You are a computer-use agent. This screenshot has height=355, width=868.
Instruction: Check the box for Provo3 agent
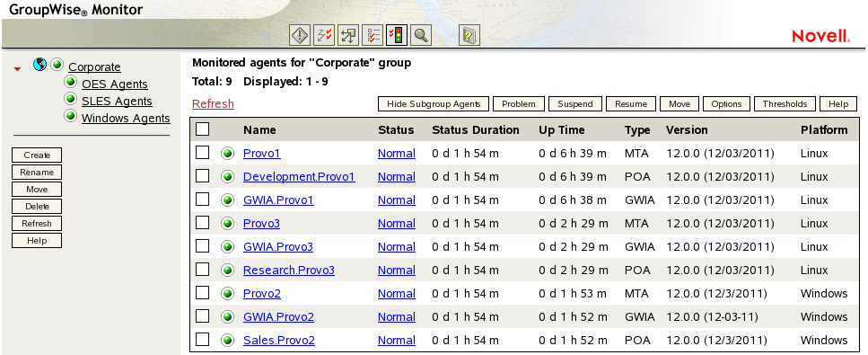pos(203,222)
